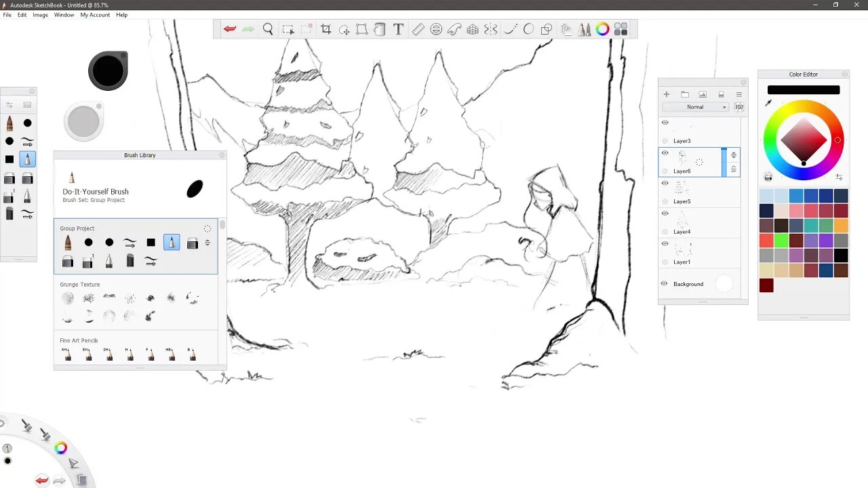Image resolution: width=868 pixels, height=488 pixels.
Task: Open the Normal blend mode dropdown
Action: 696,107
